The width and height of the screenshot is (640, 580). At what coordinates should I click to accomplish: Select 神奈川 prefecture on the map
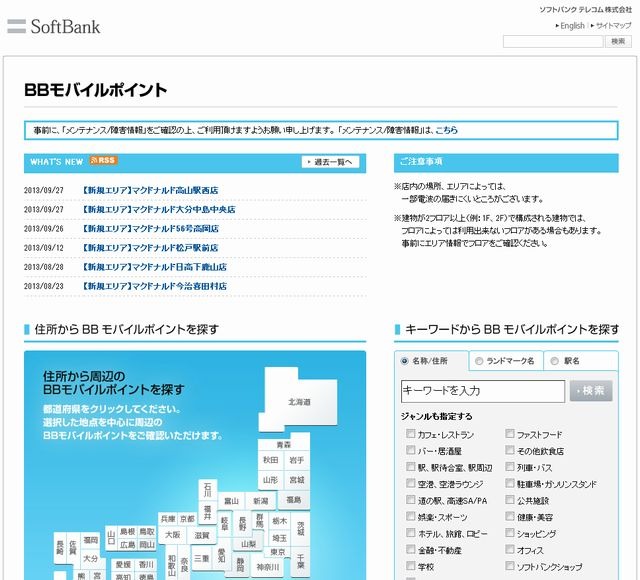point(268,567)
